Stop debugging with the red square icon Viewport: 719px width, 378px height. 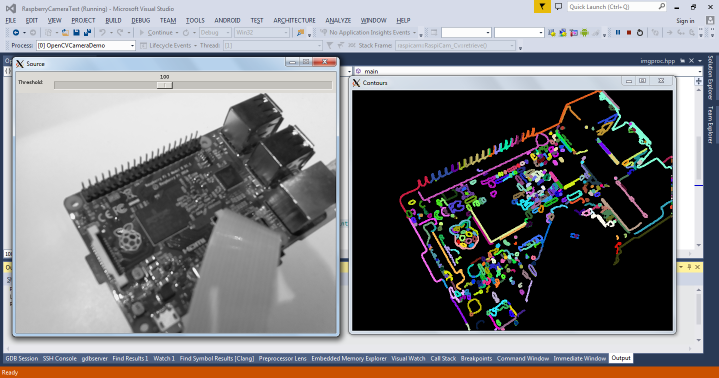(x=629, y=33)
